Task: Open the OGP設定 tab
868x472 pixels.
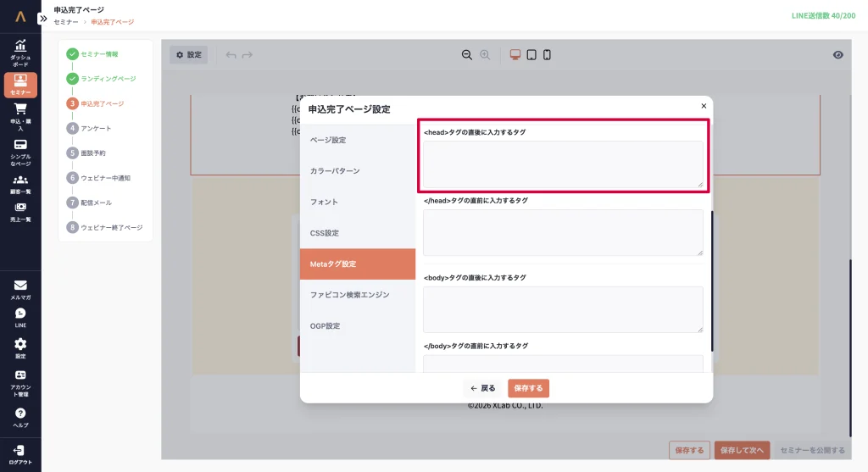Action: (x=357, y=326)
